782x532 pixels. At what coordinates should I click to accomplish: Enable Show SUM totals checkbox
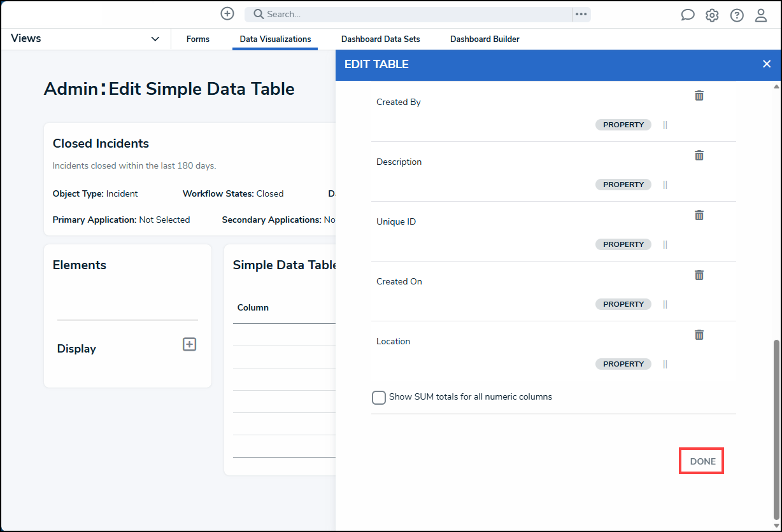(379, 398)
